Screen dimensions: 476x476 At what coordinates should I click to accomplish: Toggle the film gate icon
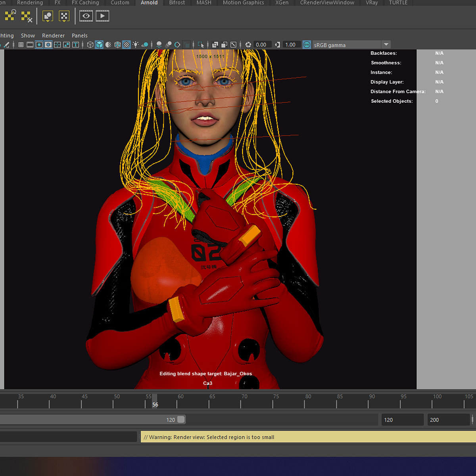click(x=30, y=45)
